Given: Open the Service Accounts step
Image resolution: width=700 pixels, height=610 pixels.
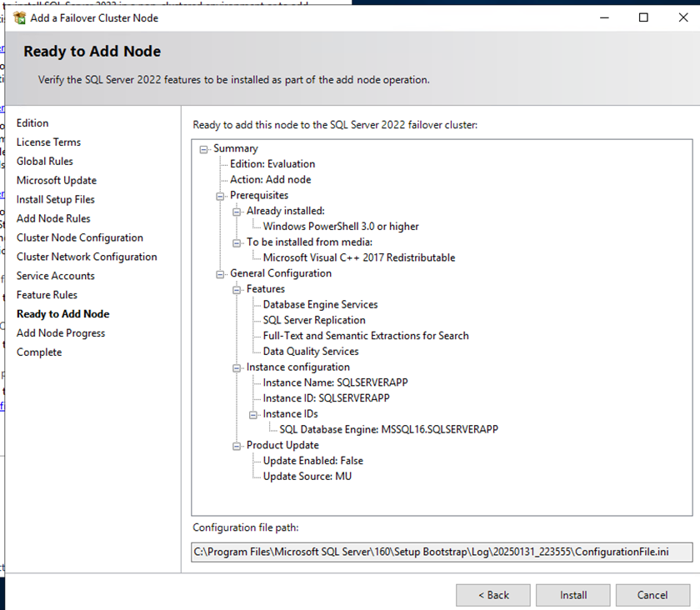Looking at the screenshot, I should point(56,276).
